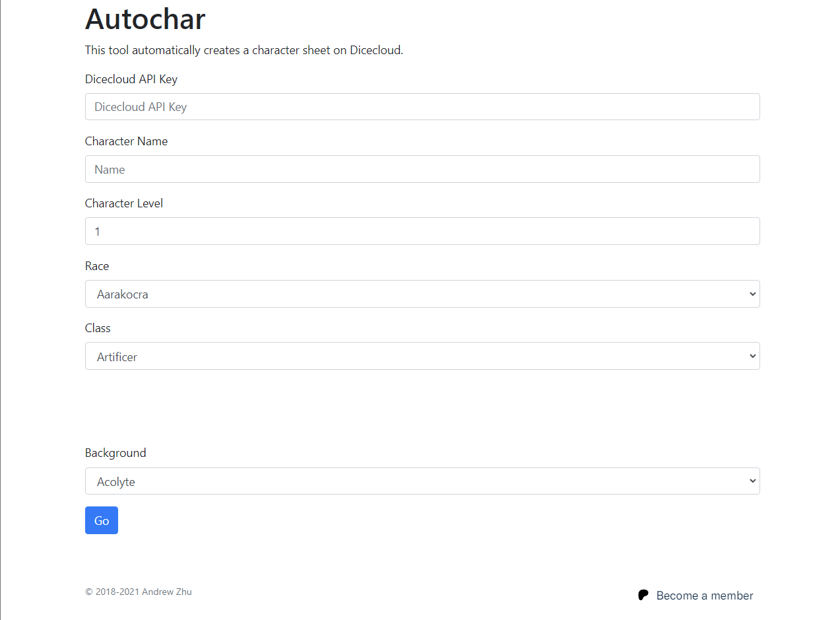
Task: Click the Patreon logo icon
Action: tap(643, 595)
